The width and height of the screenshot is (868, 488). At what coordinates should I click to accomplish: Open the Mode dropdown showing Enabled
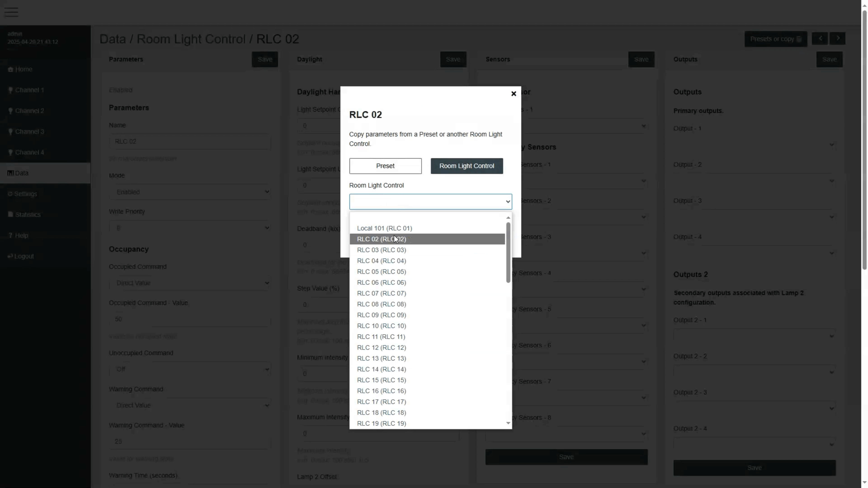coord(190,192)
